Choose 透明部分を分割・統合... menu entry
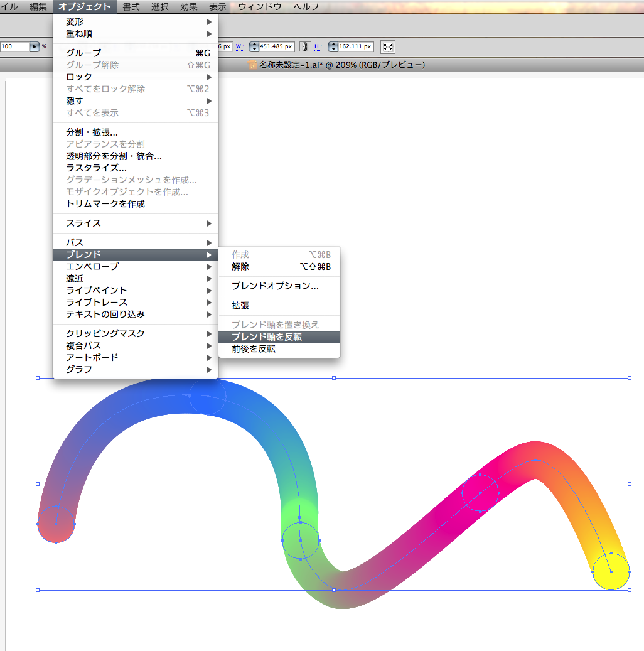 click(x=136, y=156)
